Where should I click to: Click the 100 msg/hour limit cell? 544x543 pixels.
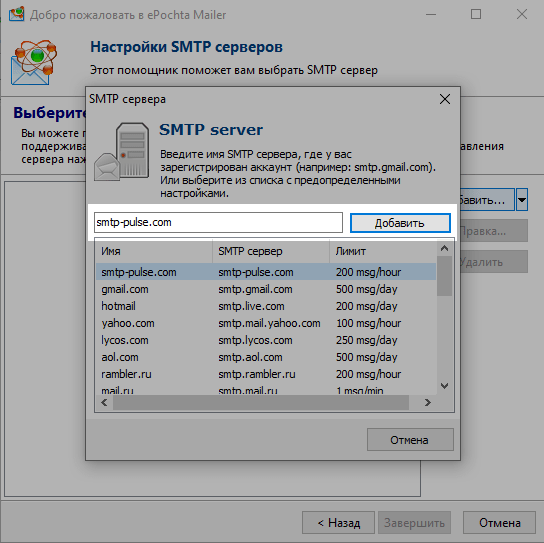[x=368, y=323]
